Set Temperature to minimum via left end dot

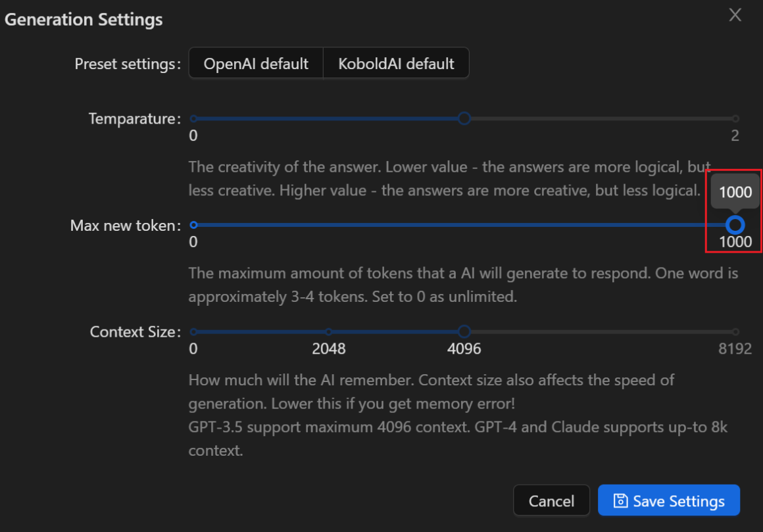(x=193, y=119)
